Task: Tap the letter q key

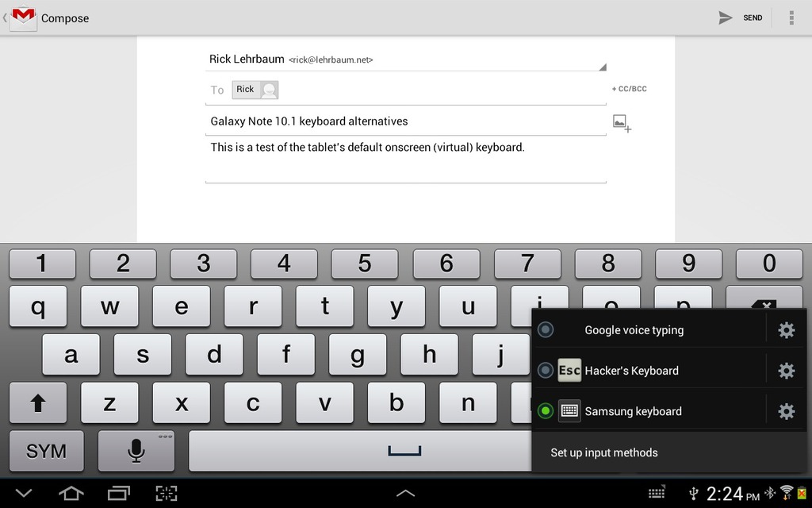Action: coord(38,306)
